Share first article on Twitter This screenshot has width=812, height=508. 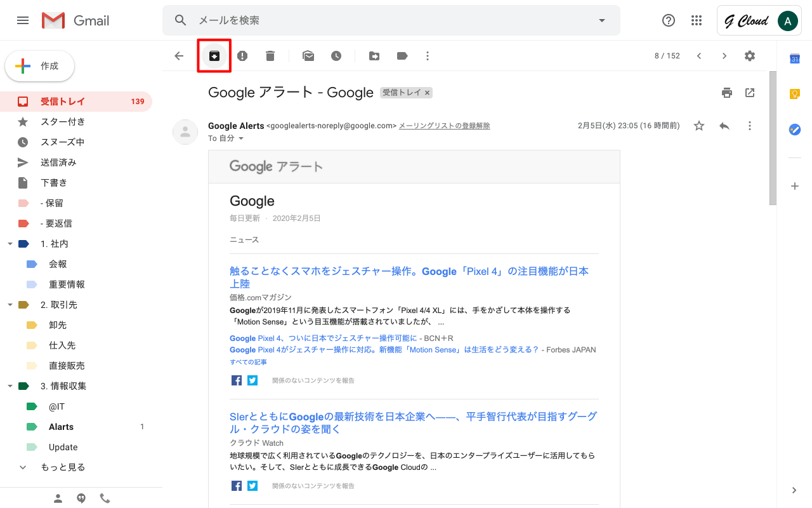point(252,380)
